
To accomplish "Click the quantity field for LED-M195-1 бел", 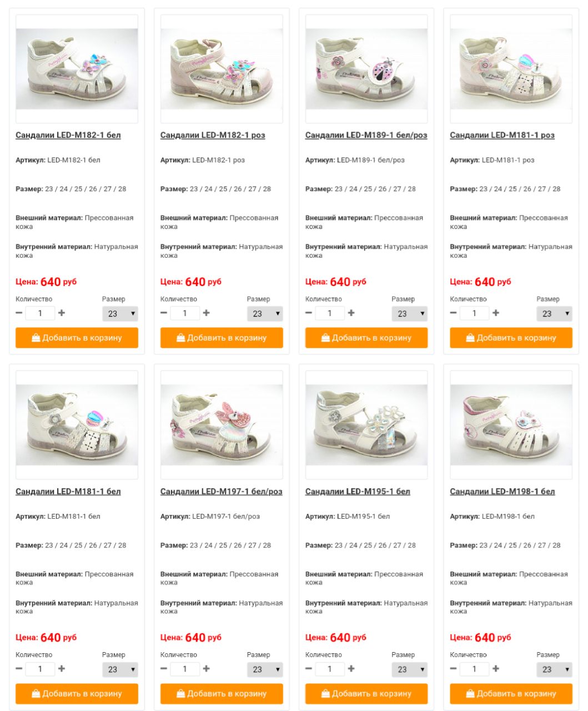I will pyautogui.click(x=330, y=669).
